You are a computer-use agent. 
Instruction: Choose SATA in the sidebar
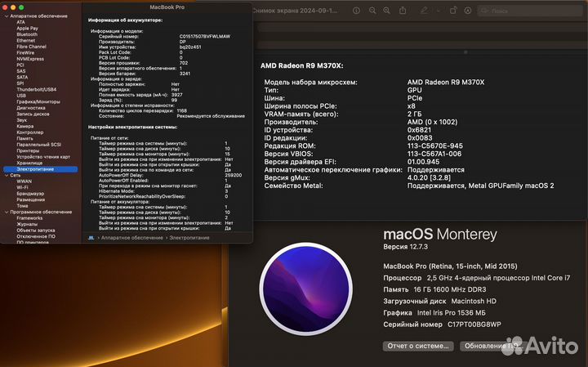pos(22,77)
